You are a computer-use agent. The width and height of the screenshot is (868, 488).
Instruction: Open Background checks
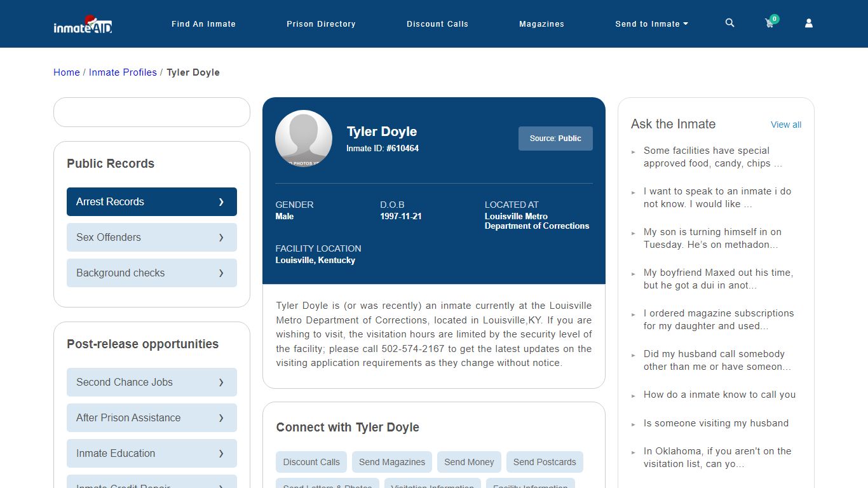point(152,273)
